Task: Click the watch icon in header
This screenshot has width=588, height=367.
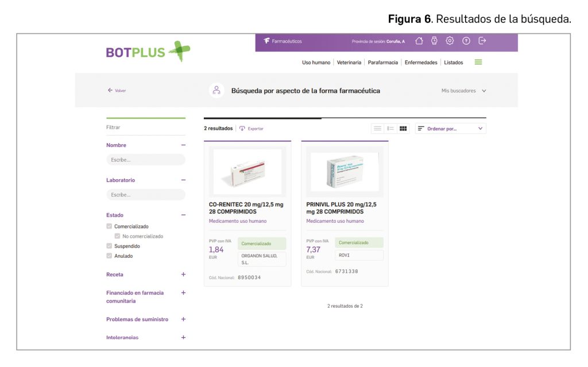Action: click(435, 41)
